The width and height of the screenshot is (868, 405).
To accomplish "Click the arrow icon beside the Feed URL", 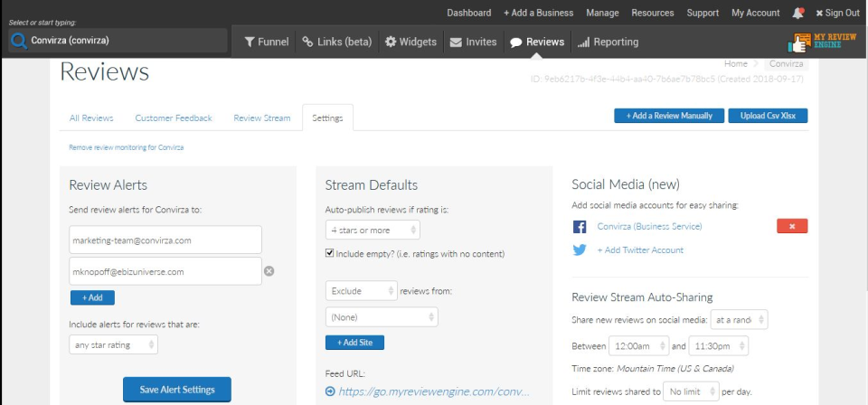I will click(330, 391).
